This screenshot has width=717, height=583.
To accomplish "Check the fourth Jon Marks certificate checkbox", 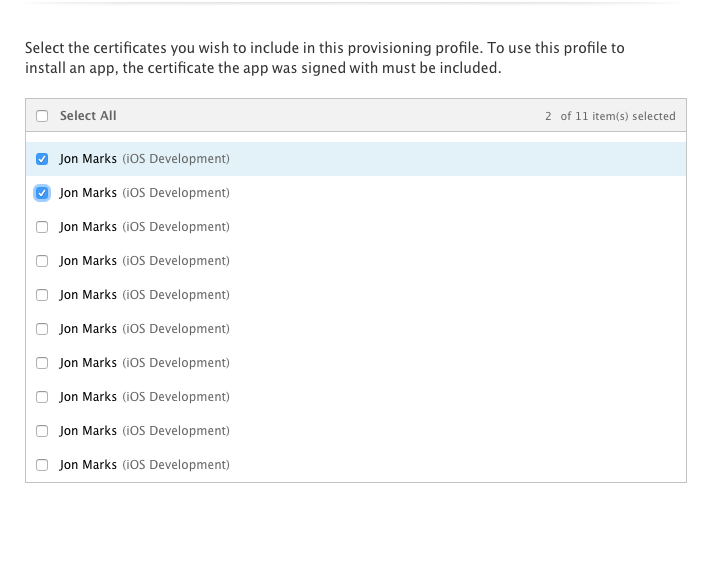I will pyautogui.click(x=42, y=261).
